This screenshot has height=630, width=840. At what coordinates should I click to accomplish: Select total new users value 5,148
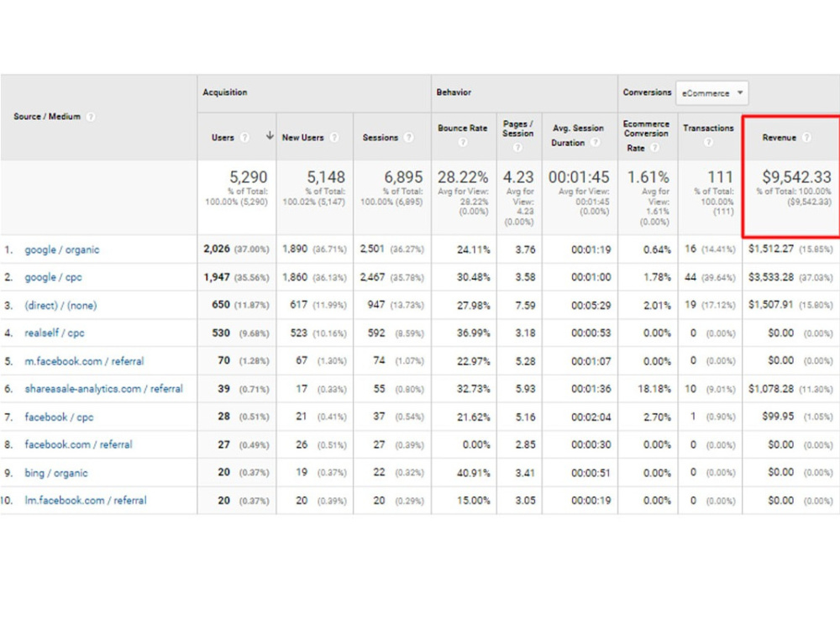click(x=326, y=176)
